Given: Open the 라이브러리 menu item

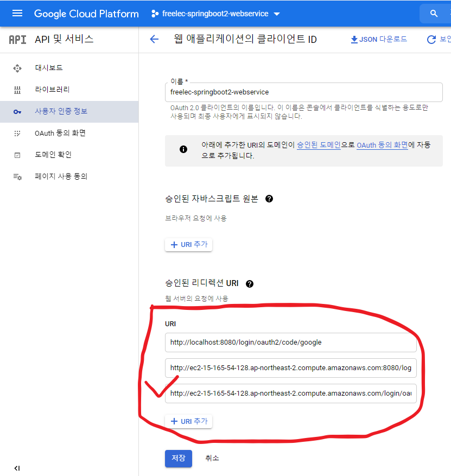Looking at the screenshot, I should [69, 90].
